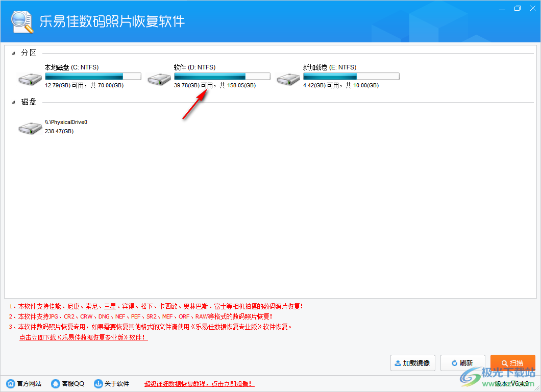Click the E: drive disk icon
This screenshot has height=392, width=541.
[x=288, y=79]
